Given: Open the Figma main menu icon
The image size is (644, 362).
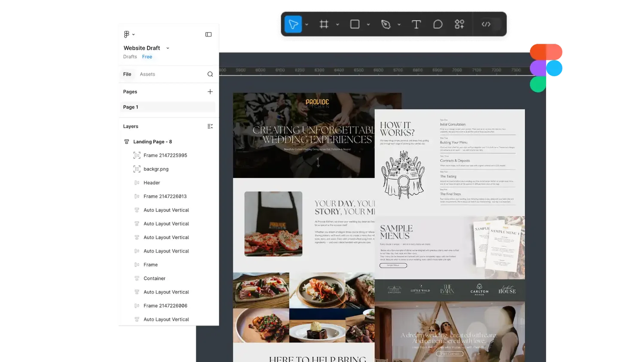Looking at the screenshot, I should pos(127,34).
